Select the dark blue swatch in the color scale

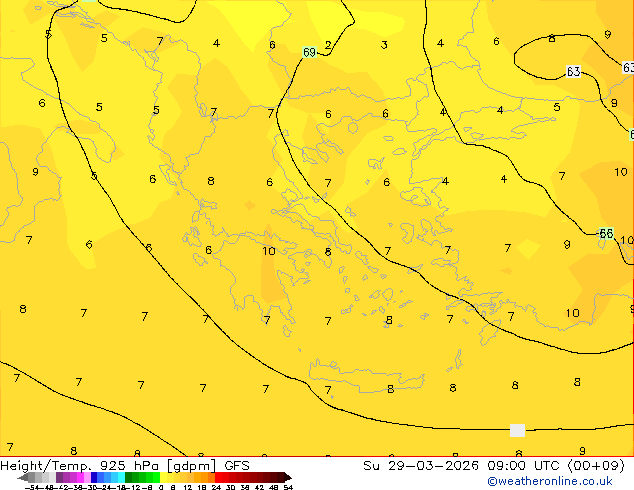click(x=94, y=477)
